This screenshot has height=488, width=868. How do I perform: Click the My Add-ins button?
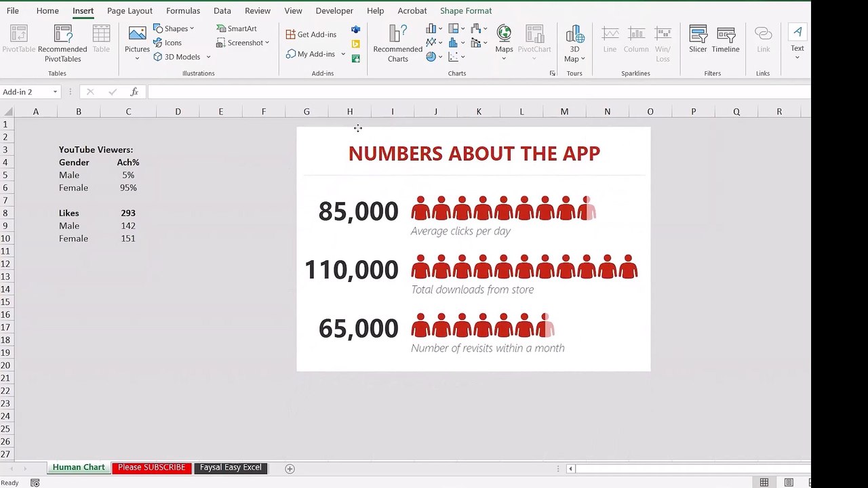[x=311, y=54]
